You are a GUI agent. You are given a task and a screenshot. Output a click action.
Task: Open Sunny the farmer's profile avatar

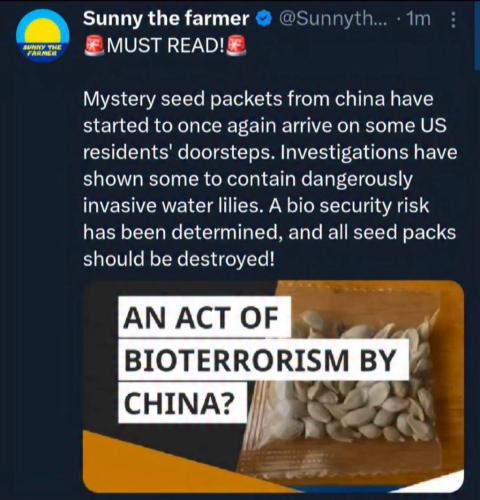(43, 37)
